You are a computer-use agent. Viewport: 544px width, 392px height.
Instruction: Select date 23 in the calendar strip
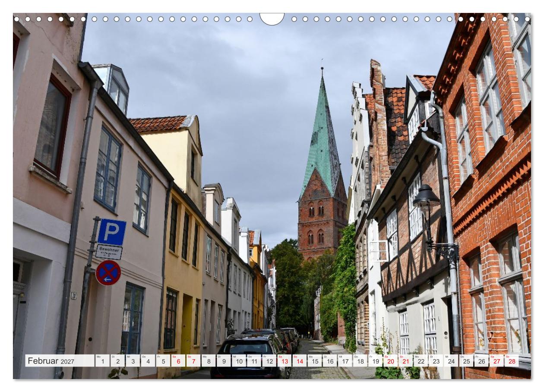(x=436, y=361)
